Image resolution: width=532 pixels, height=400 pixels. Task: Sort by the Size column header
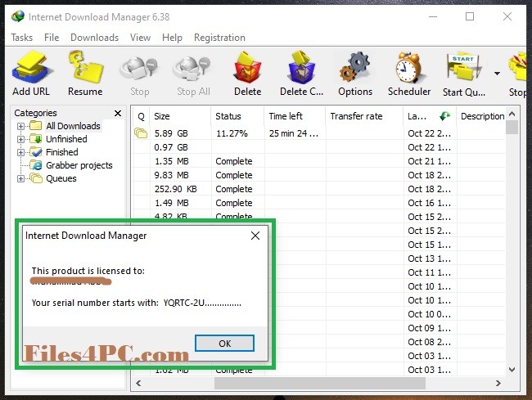tap(181, 116)
